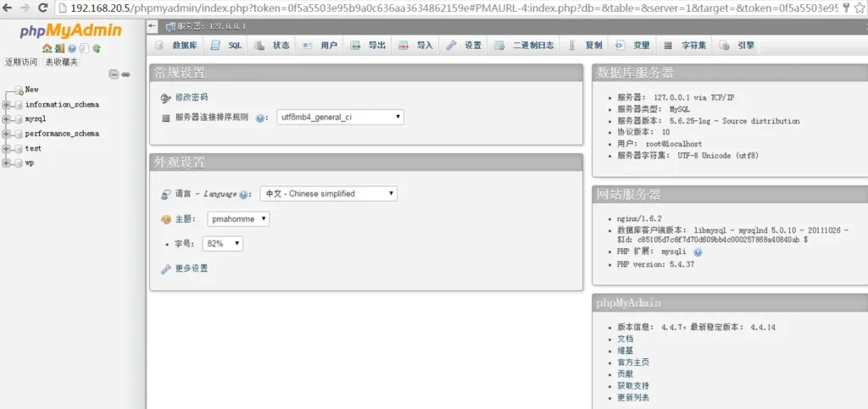868x409 pixels.
Task: Collapse all navigation tree items icon
Action: (114, 75)
